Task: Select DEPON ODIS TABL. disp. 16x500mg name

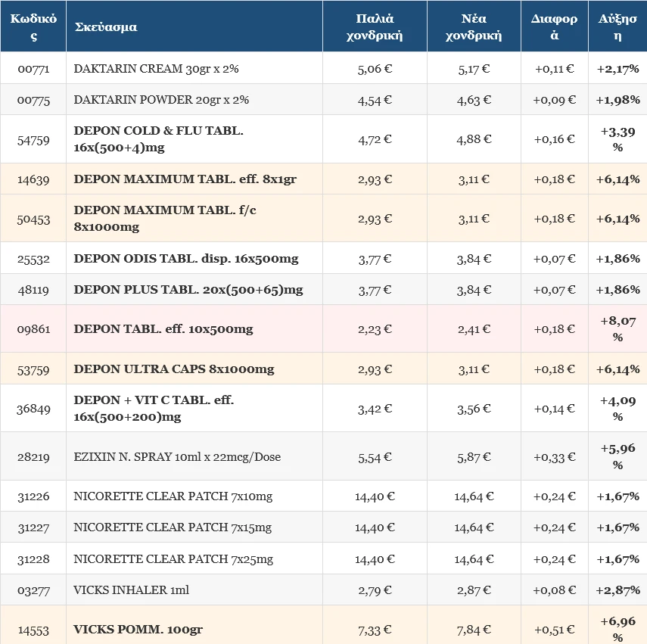Action: pos(185,259)
